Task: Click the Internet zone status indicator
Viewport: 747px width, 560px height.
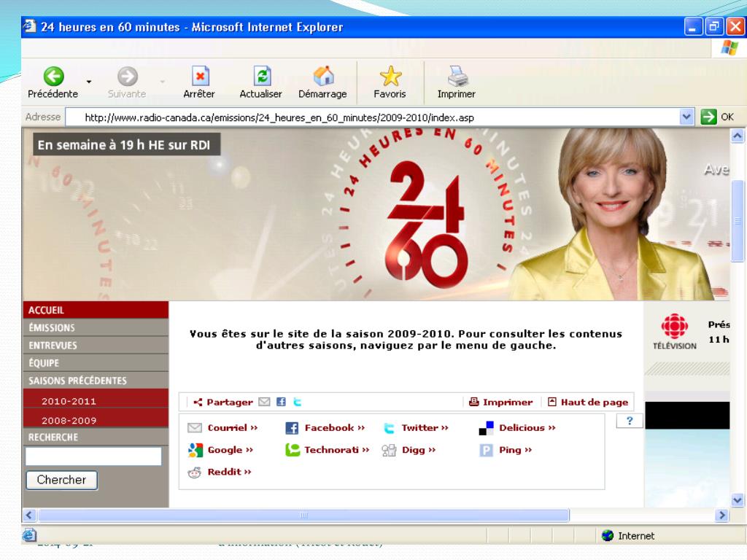Action: point(628,536)
